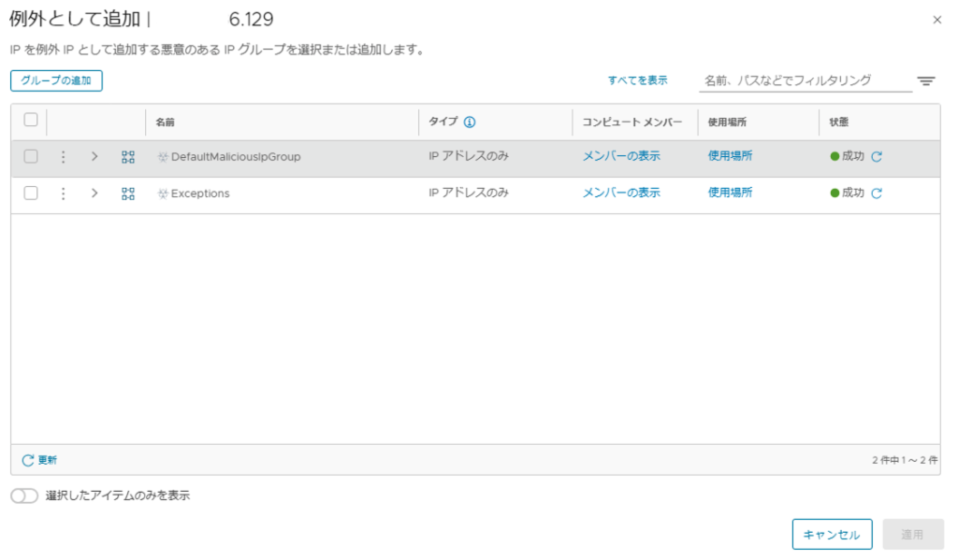The width and height of the screenshot is (958, 560).
Task: Click the 2 件中 1 ～ 2 件 pagination text
Action: pos(905,461)
